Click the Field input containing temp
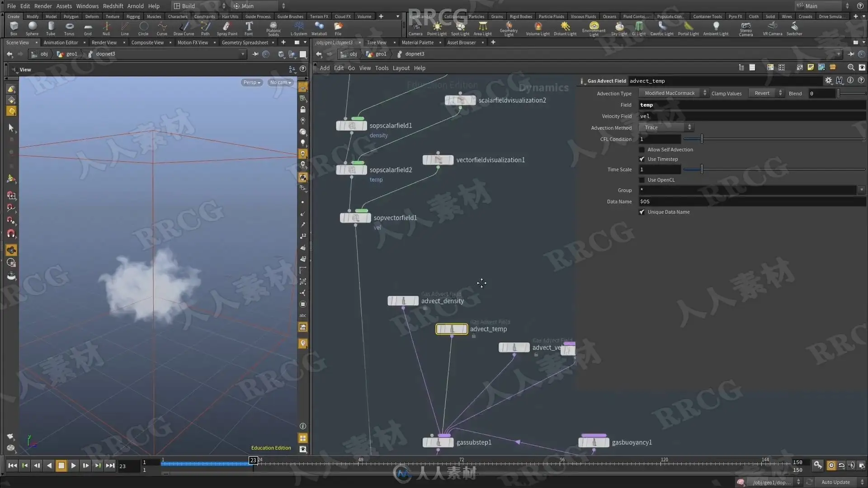868x488 pixels. [x=752, y=105]
